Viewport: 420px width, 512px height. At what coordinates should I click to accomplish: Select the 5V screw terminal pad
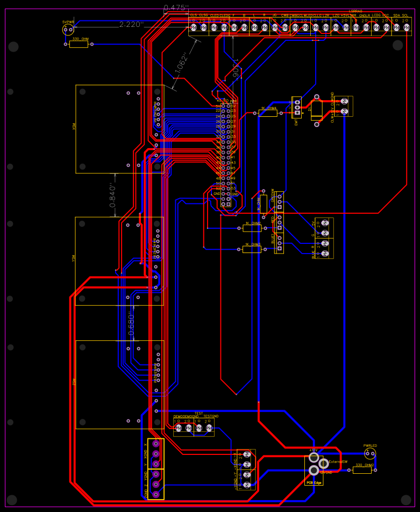(325, 223)
